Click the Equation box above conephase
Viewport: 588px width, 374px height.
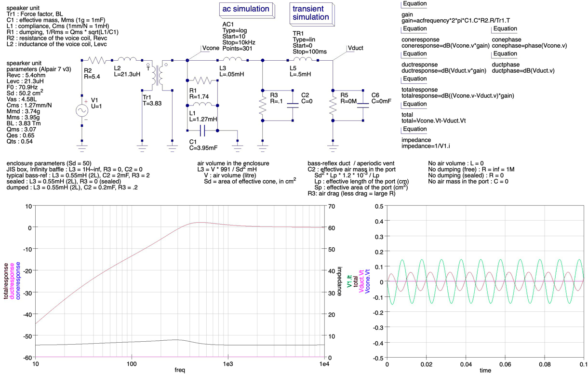pyautogui.click(x=506, y=29)
